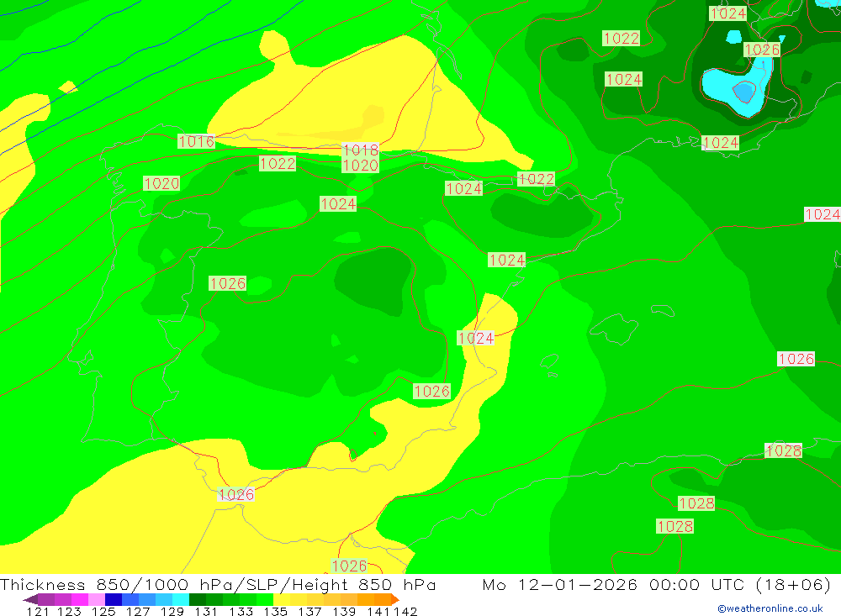The image size is (841, 616).
Task: Click the purple arrow at the legend's low end
Action: click(30, 599)
